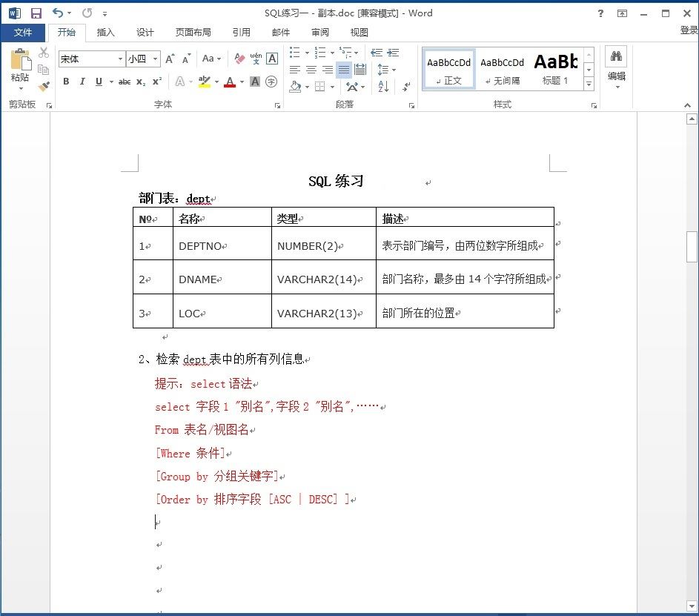Increase paragraph indent
The image size is (699, 616).
tap(393, 53)
